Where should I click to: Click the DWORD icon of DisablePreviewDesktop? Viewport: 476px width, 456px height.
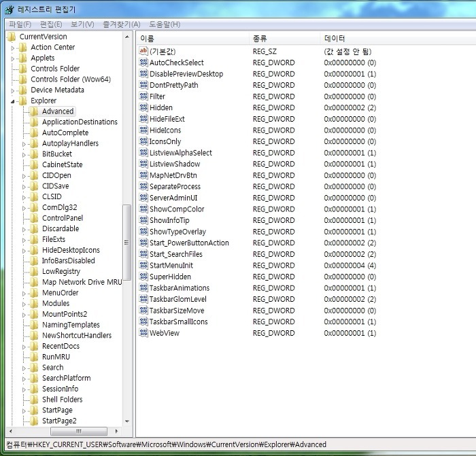143,73
